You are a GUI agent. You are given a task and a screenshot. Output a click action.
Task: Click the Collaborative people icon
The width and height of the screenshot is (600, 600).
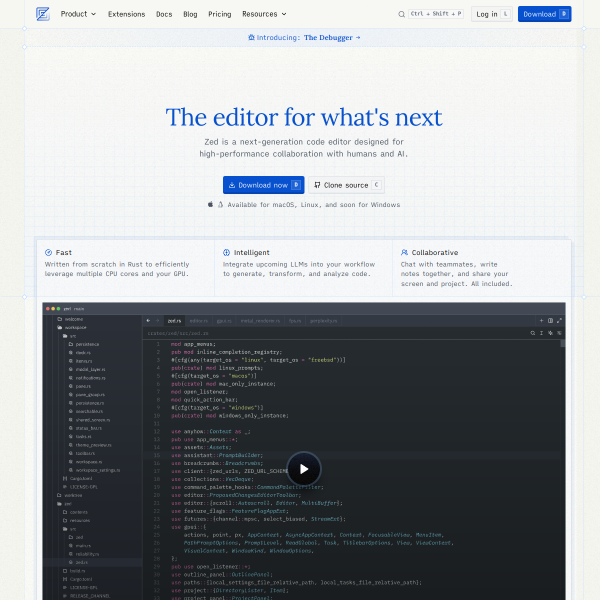(404, 253)
